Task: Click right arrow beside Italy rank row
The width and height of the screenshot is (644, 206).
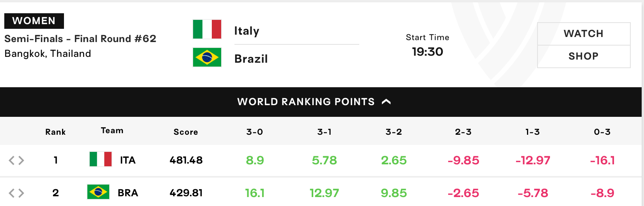Action: click(x=21, y=160)
